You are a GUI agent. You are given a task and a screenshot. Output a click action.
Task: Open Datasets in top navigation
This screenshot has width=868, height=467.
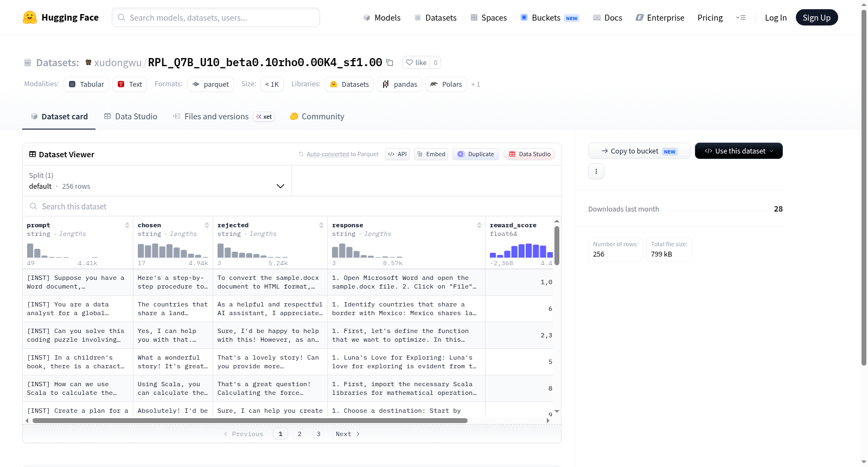436,17
